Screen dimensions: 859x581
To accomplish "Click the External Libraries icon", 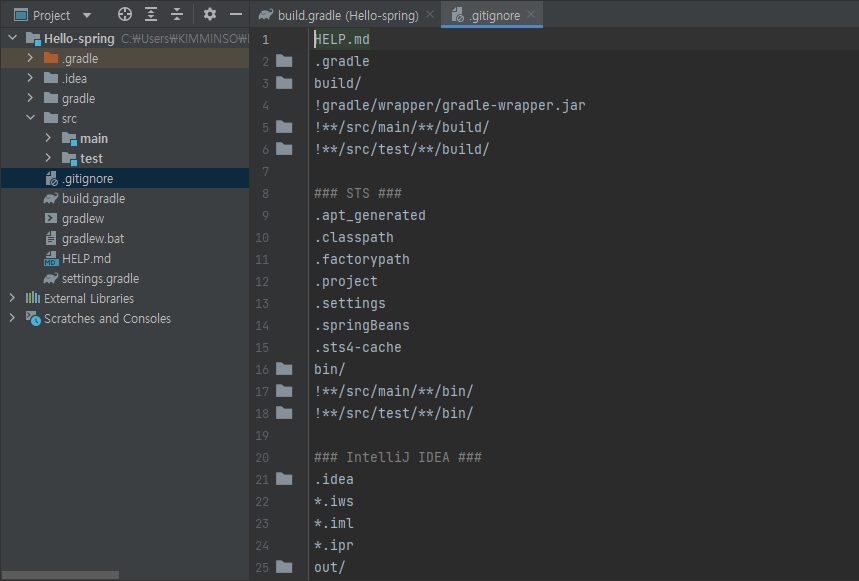I will click(33, 298).
